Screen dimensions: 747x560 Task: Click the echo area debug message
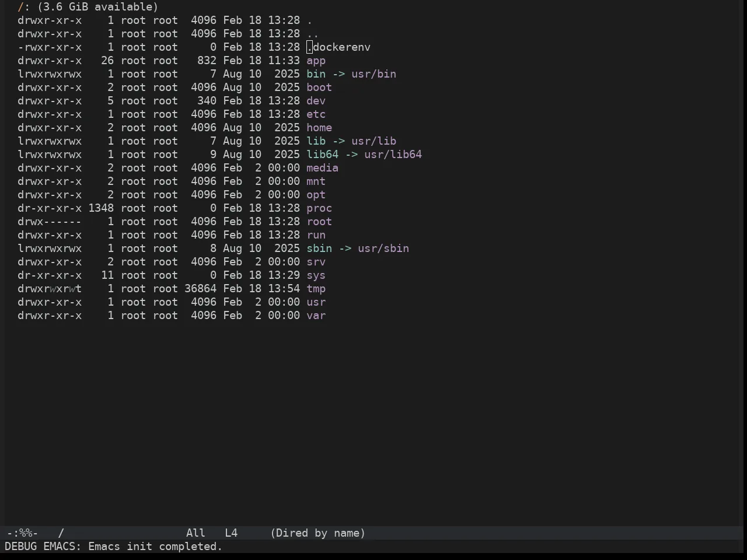point(114,547)
